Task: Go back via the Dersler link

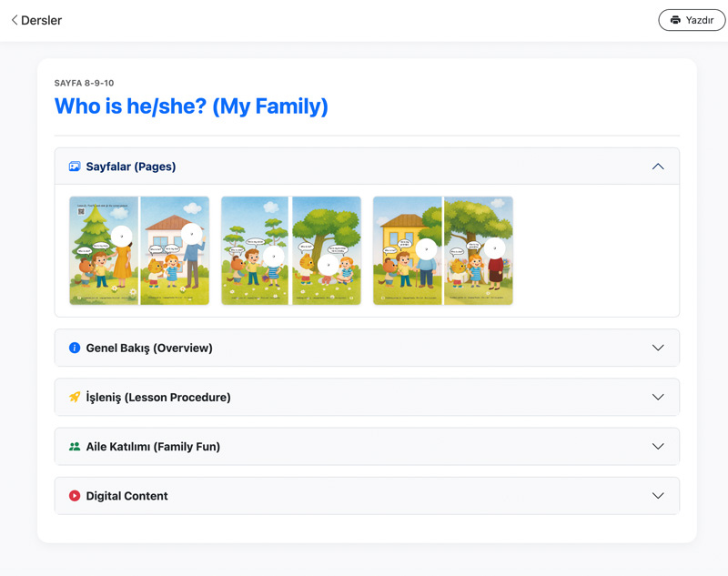Action: coord(41,20)
